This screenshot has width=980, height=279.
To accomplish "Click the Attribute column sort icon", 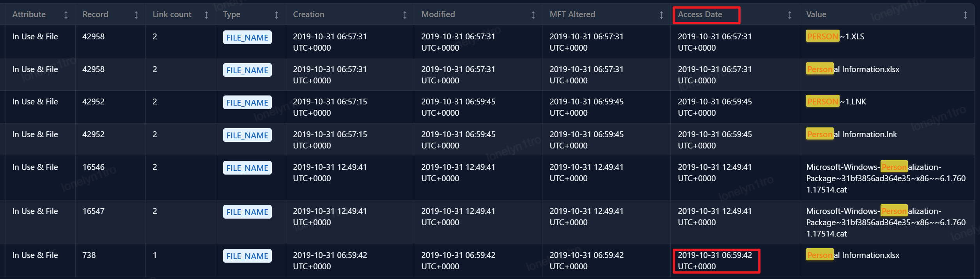I will tap(66, 15).
